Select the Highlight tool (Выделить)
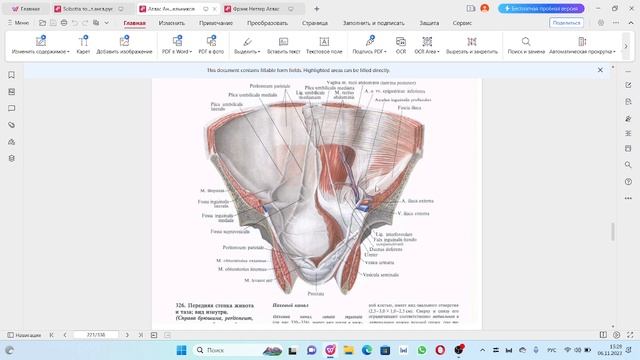640x360 pixels. (x=247, y=45)
